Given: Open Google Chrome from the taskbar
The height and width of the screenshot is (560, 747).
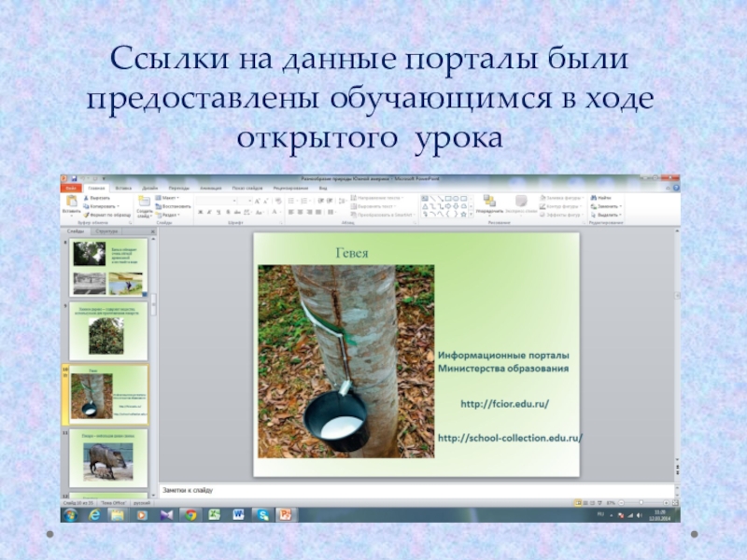Looking at the screenshot, I should tap(190, 514).
